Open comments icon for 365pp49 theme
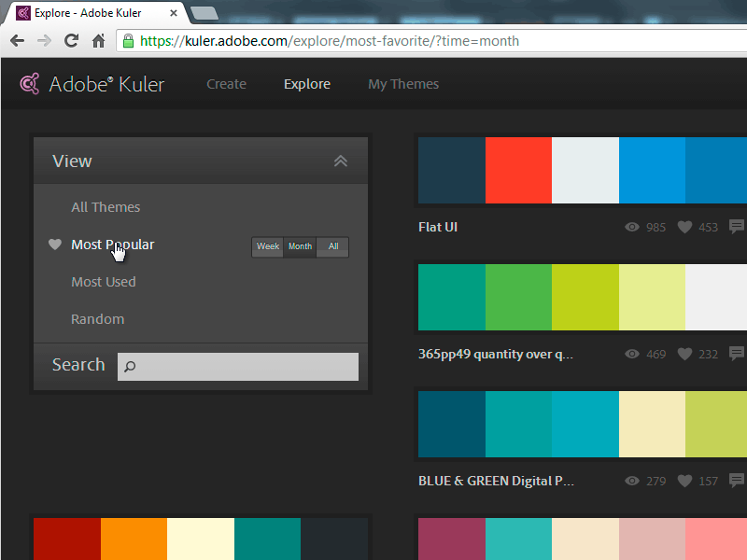The image size is (747, 560). [737, 354]
